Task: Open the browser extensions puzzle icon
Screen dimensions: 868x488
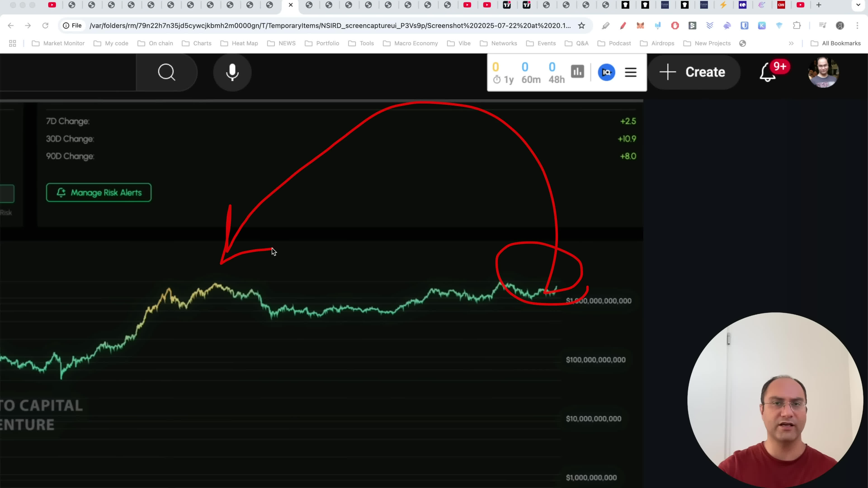Action: tap(797, 26)
